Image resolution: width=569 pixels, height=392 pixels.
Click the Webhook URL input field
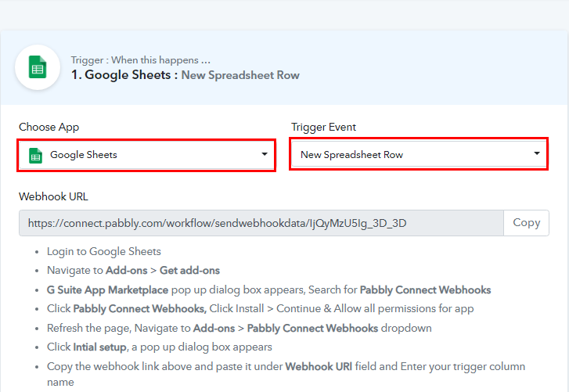(261, 223)
